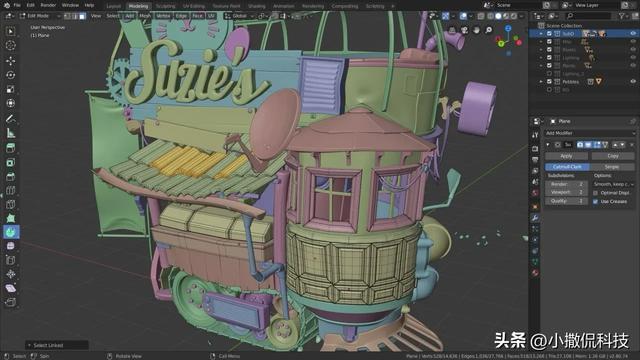Click the Copy modifier button
Screen dimensions: 640x360
[613, 156]
